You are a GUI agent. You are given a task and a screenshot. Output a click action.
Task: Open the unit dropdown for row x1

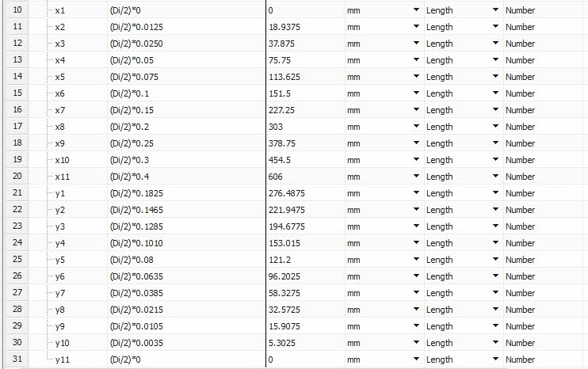416,10
